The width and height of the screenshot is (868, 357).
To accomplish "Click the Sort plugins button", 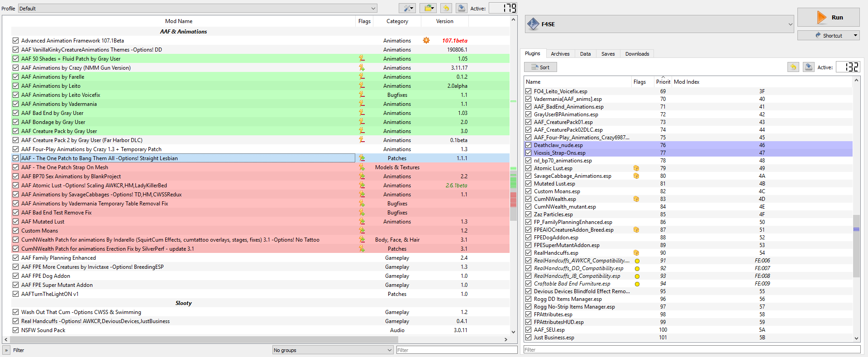I will [x=540, y=67].
